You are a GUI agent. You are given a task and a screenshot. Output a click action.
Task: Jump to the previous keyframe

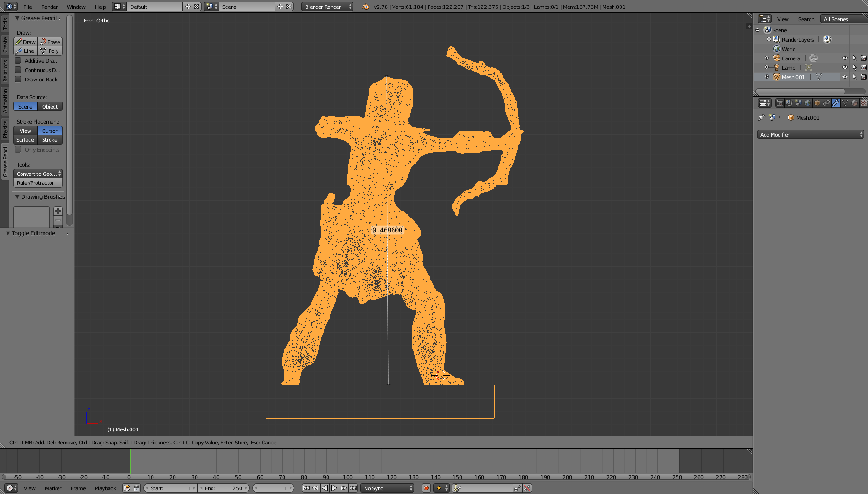pyautogui.click(x=315, y=488)
